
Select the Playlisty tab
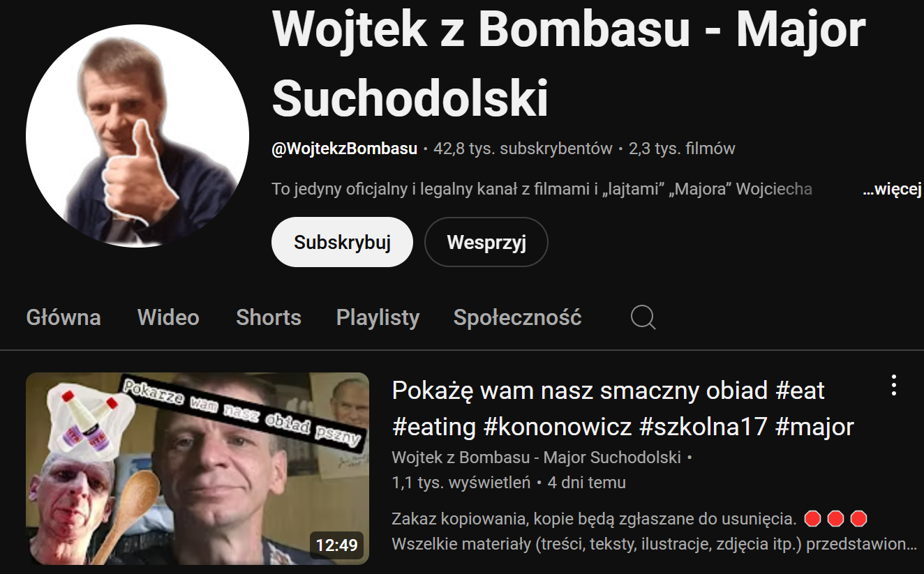[x=378, y=317]
